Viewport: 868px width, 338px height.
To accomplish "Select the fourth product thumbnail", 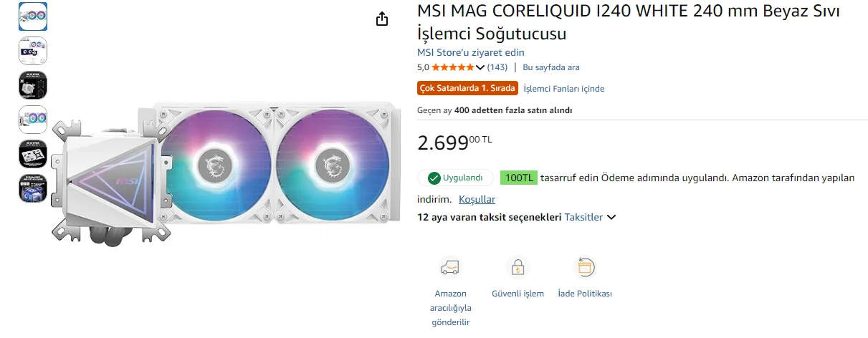I will [32, 120].
